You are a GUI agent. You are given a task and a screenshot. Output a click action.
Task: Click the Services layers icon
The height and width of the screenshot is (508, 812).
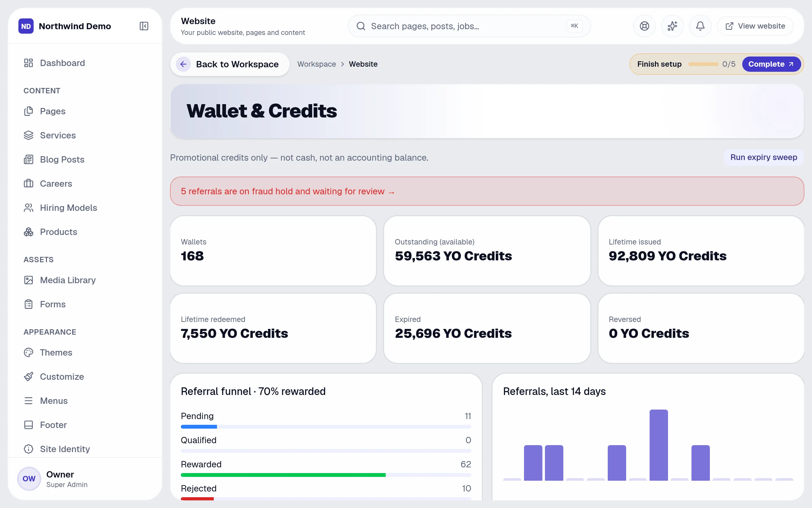29,135
